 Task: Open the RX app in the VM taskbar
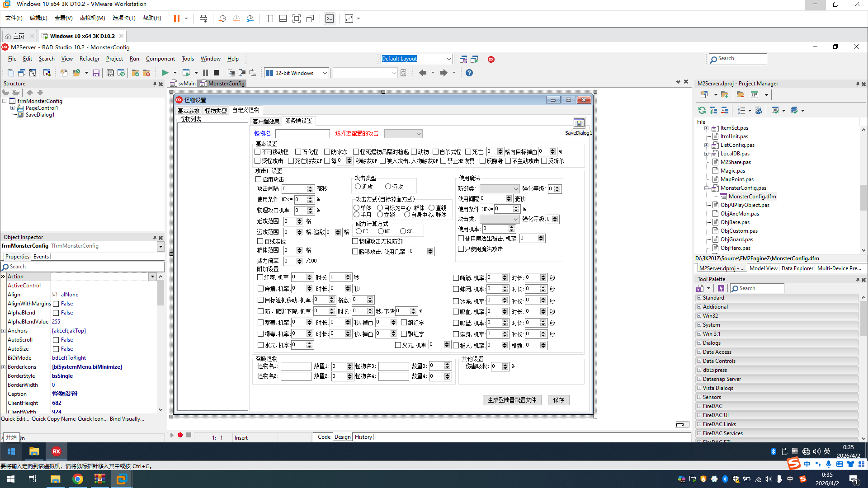click(56, 451)
